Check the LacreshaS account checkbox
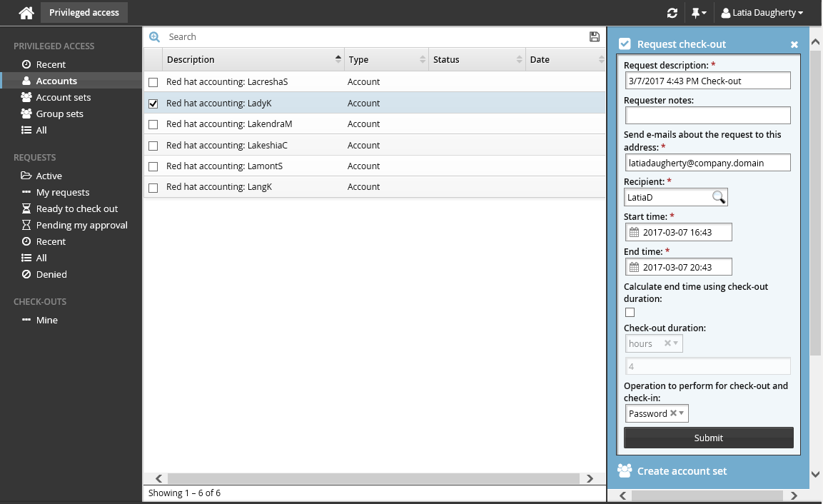Viewport: 823px width, 504px height. pyautogui.click(x=153, y=83)
